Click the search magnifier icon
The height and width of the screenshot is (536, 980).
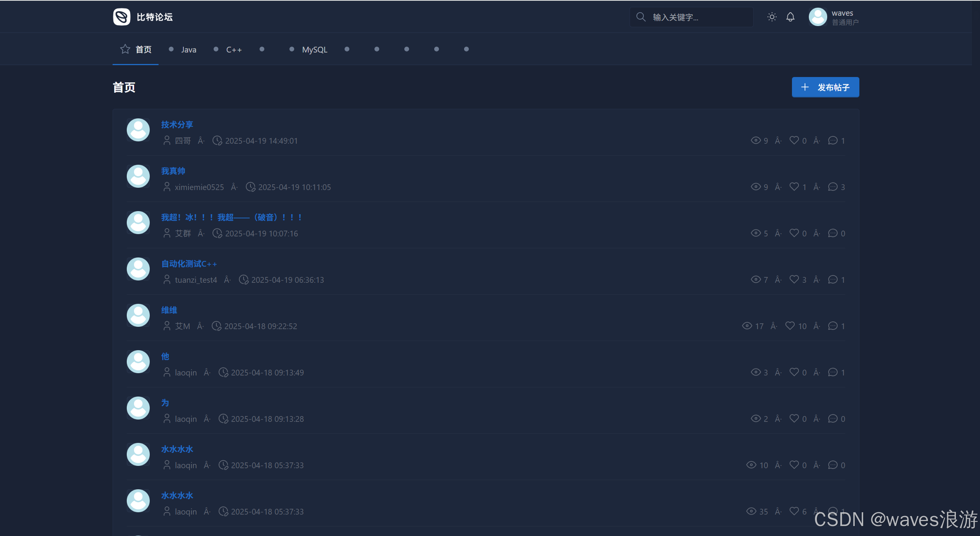[x=641, y=17]
